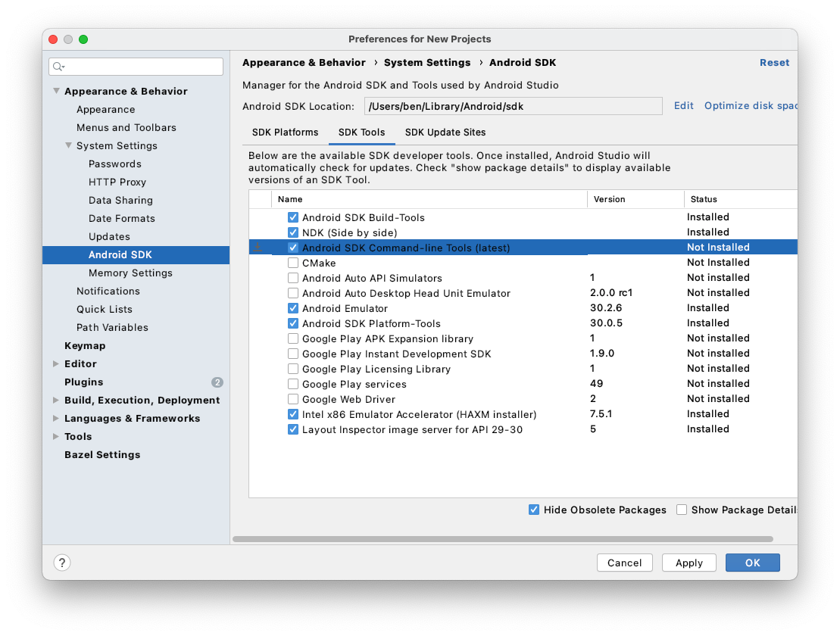Screen dimensions: 840x636
Task: Check Android Auto Desktop Head Unit Emulator
Action: [x=293, y=293]
